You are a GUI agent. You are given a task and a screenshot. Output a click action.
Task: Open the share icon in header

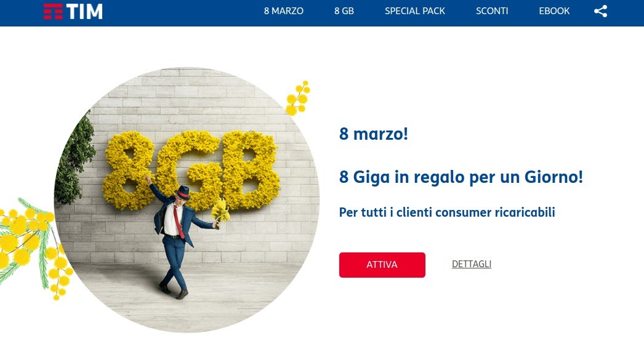click(600, 11)
